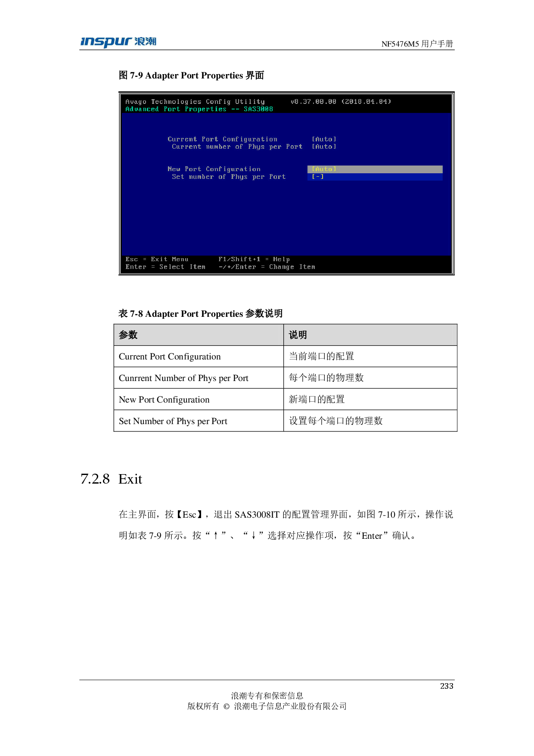The image size is (534, 756).
Task: Click the 说明 table header cell
Action: (370, 335)
